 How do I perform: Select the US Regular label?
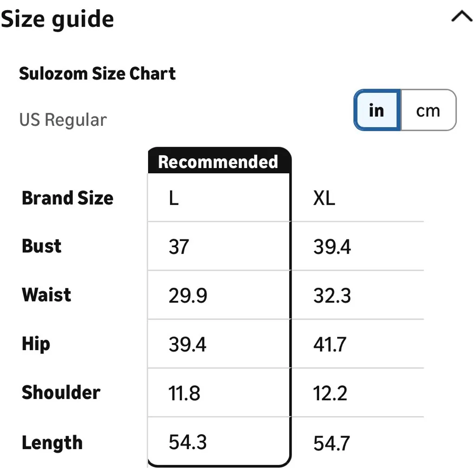click(x=63, y=119)
